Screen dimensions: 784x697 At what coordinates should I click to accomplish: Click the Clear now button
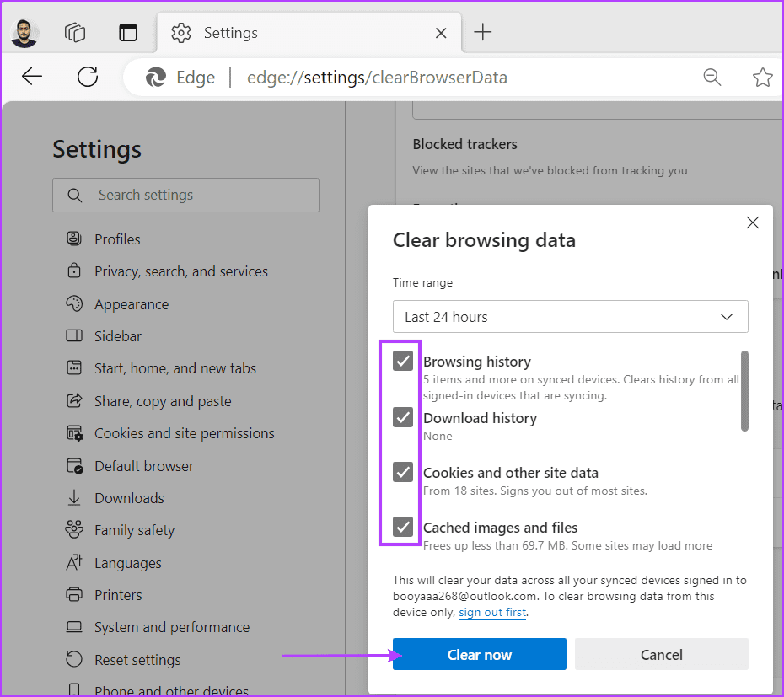(x=480, y=654)
